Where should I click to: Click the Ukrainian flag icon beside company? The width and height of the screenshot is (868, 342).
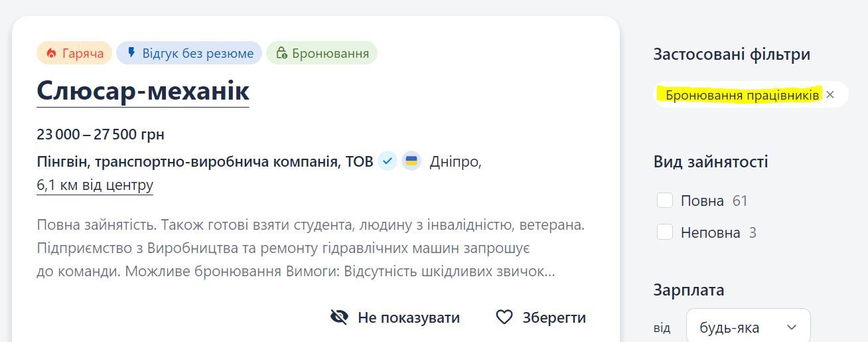tap(411, 161)
